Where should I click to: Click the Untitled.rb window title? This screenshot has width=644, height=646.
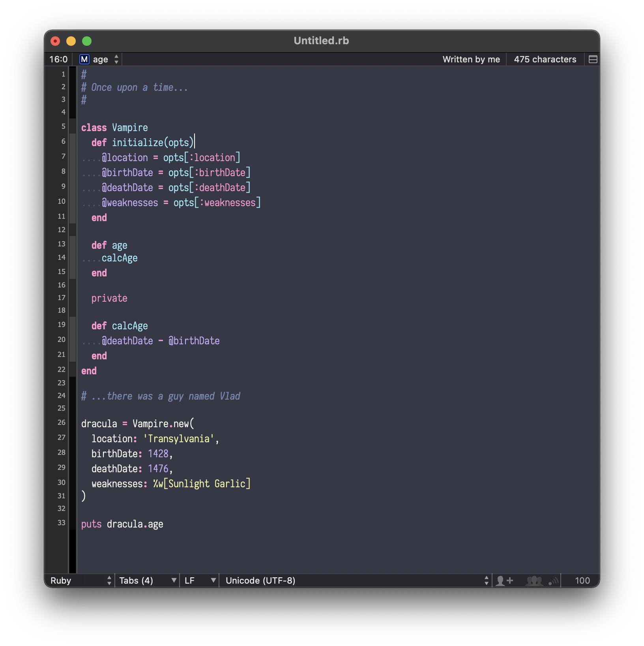point(322,41)
